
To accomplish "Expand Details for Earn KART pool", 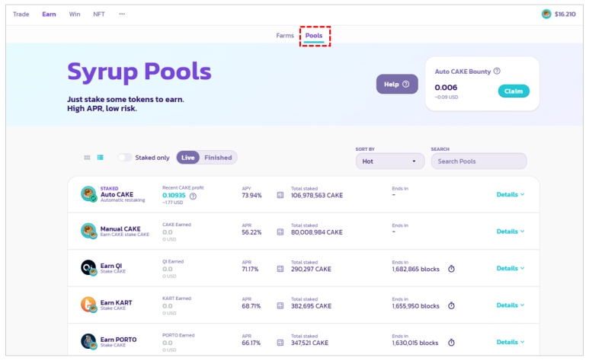I will point(511,305).
